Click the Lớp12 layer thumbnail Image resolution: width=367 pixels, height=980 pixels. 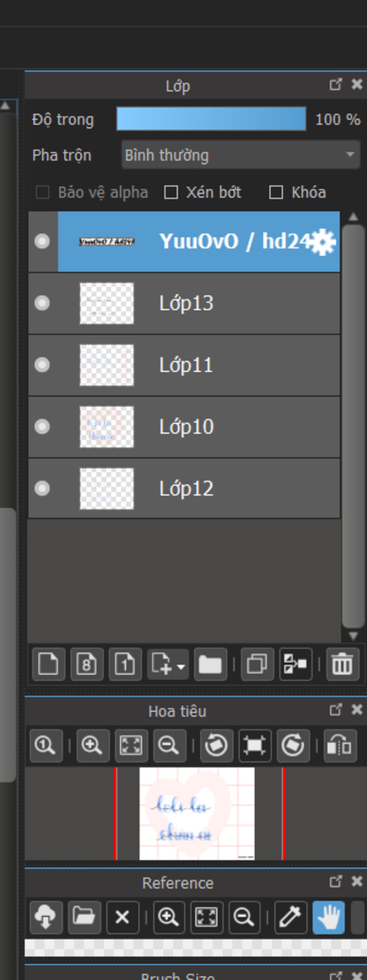106,489
